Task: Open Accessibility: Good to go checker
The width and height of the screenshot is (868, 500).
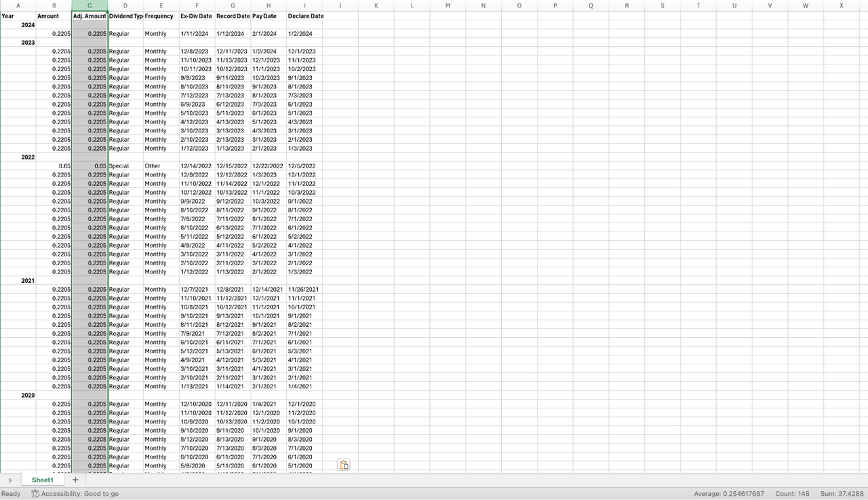Action: (x=75, y=494)
